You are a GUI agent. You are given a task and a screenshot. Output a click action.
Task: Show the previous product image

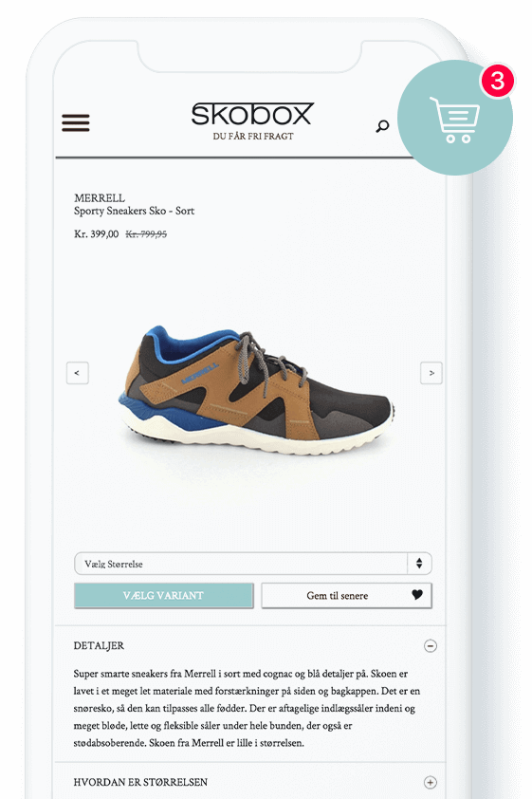(78, 373)
